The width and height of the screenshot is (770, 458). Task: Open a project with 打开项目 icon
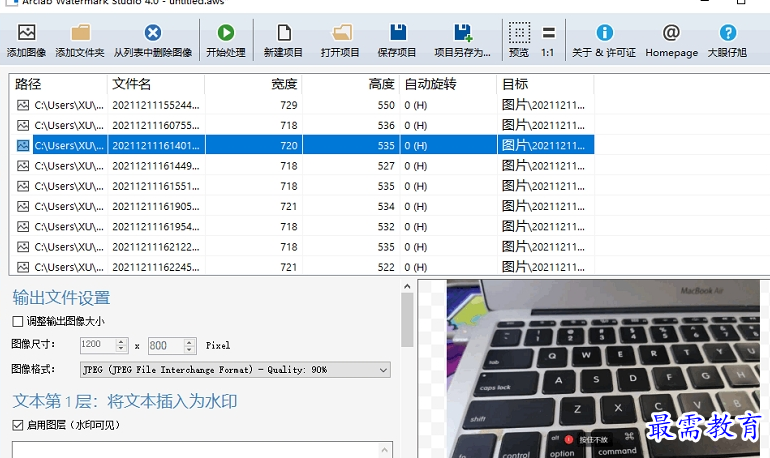click(341, 33)
